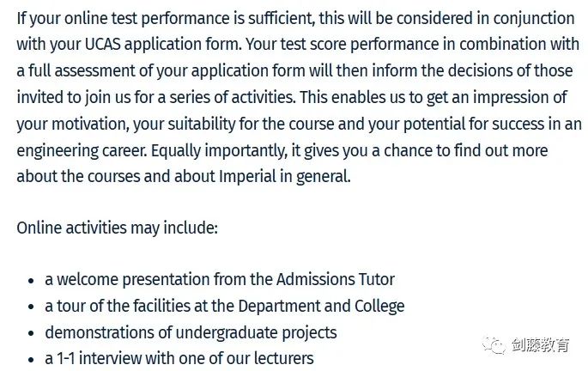Click 'Department and College' text
The image size is (588, 371).
(x=321, y=306)
